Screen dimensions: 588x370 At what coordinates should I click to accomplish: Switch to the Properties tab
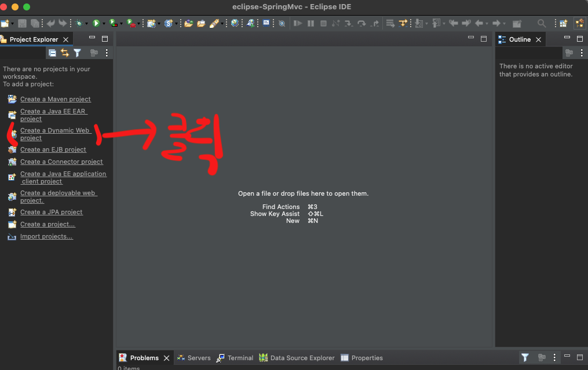coord(362,358)
